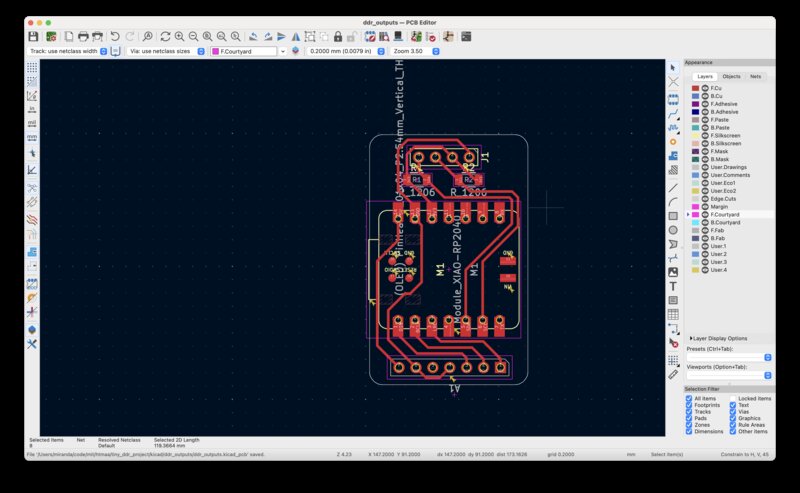
Task: Click the Undo arrow in the toolbar
Action: (x=115, y=36)
